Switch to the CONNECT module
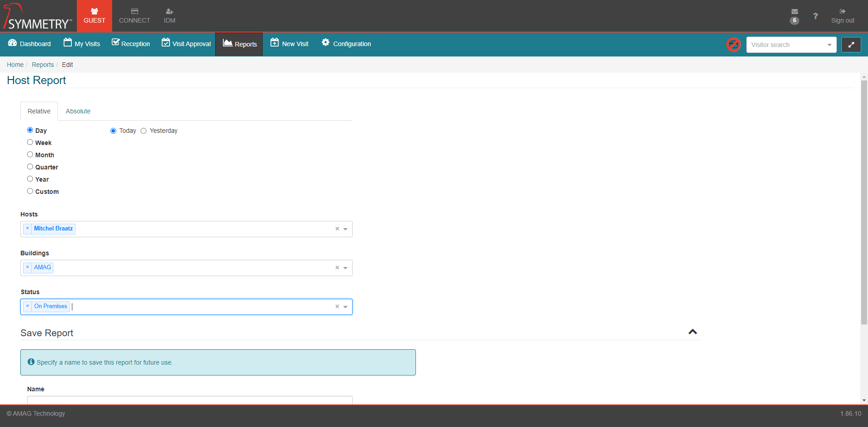The height and width of the screenshot is (427, 868). pos(134,16)
